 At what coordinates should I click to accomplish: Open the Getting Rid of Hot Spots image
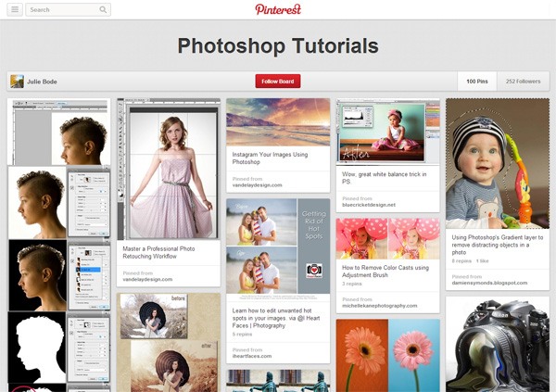278,250
